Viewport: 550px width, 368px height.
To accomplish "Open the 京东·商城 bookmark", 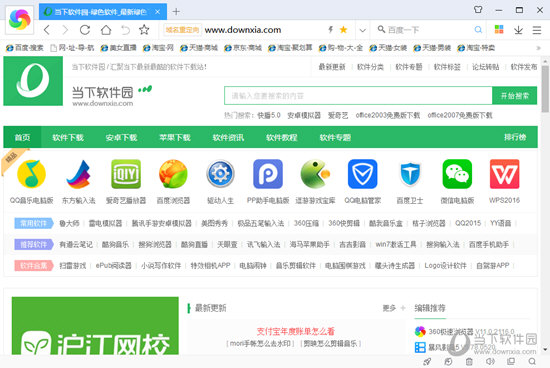I will [243, 48].
